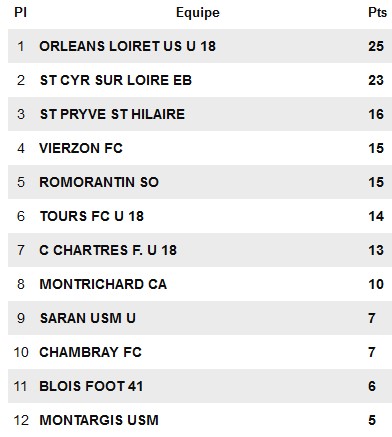The height and width of the screenshot is (437, 392).
Task: Click rank number 6 beside Tours FC
Action: tap(21, 216)
